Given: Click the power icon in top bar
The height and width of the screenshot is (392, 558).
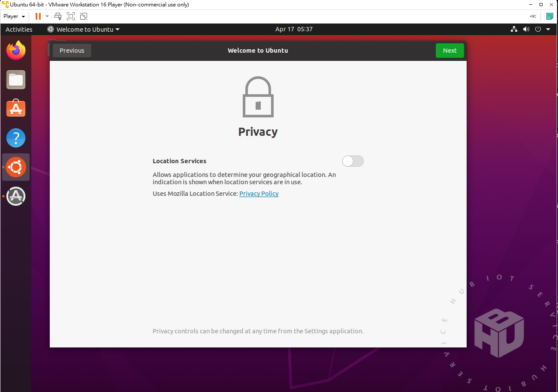Looking at the screenshot, I should (x=538, y=29).
